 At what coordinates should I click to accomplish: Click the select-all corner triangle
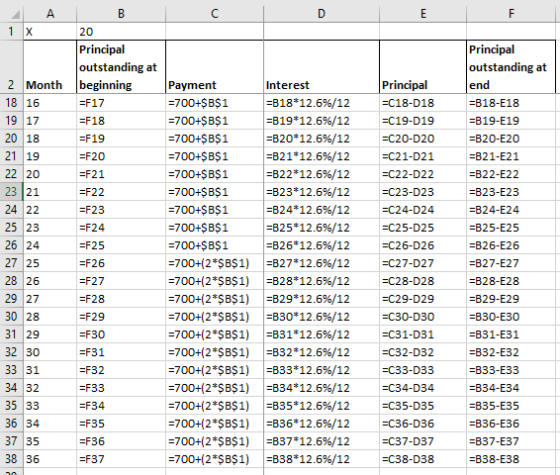15,15
